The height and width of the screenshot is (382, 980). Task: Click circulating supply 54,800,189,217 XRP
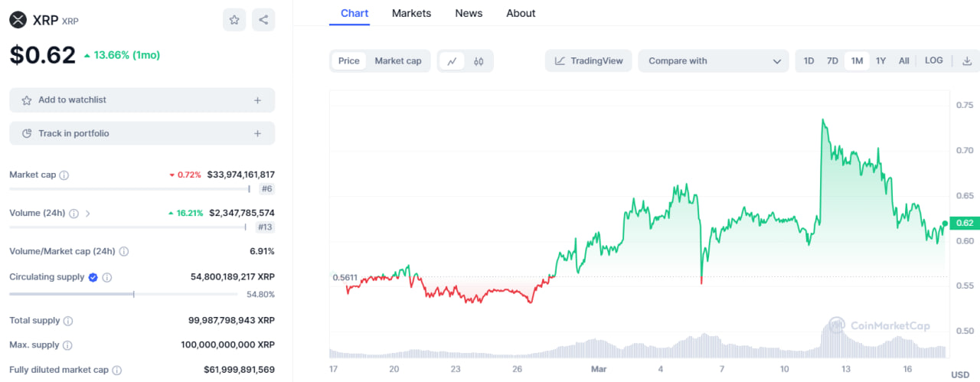(x=233, y=278)
